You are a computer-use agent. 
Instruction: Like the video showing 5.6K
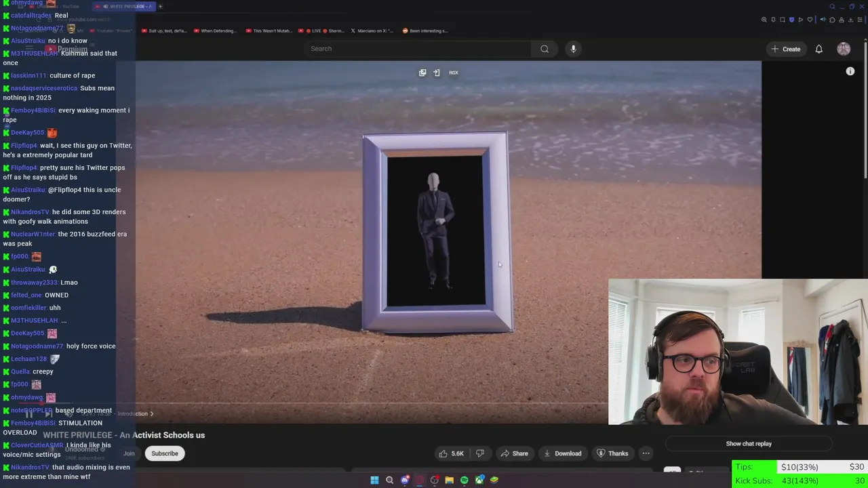451,453
